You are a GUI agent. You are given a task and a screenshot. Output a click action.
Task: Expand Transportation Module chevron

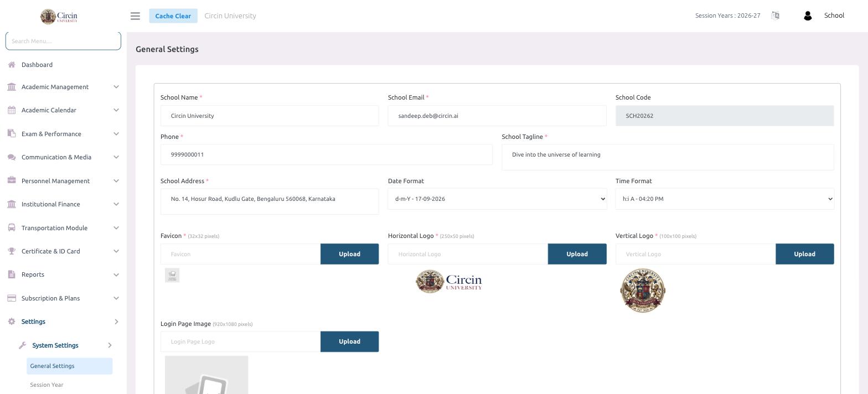(x=116, y=228)
